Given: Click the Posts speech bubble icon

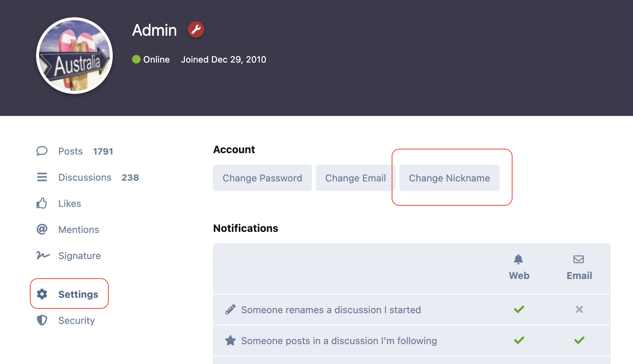Looking at the screenshot, I should (x=42, y=151).
